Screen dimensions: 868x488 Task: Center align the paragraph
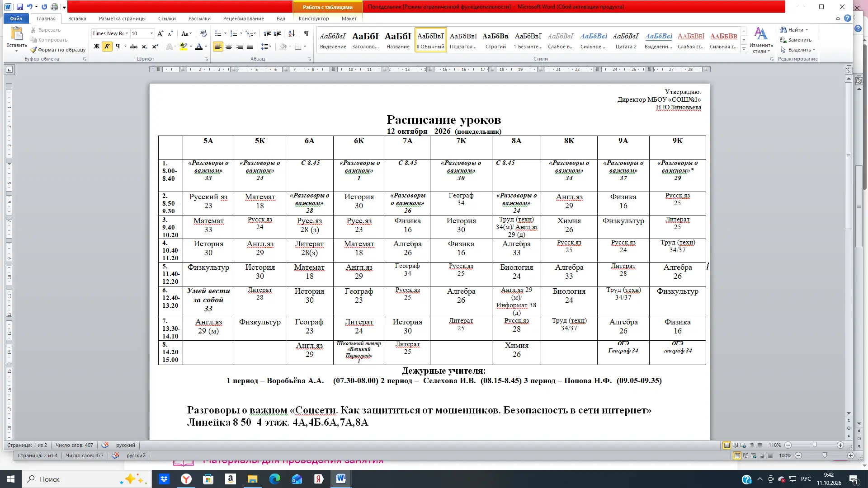point(229,47)
